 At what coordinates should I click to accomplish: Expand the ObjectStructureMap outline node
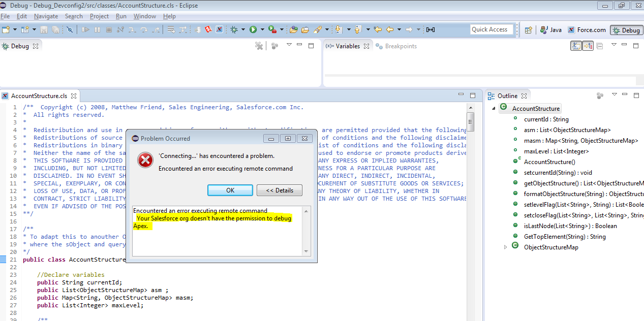(505, 247)
